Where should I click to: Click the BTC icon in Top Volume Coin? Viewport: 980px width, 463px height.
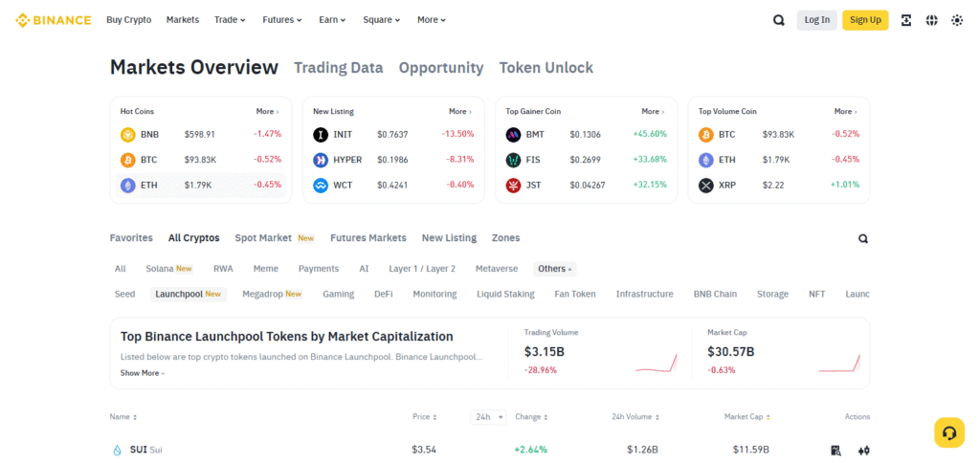point(705,134)
